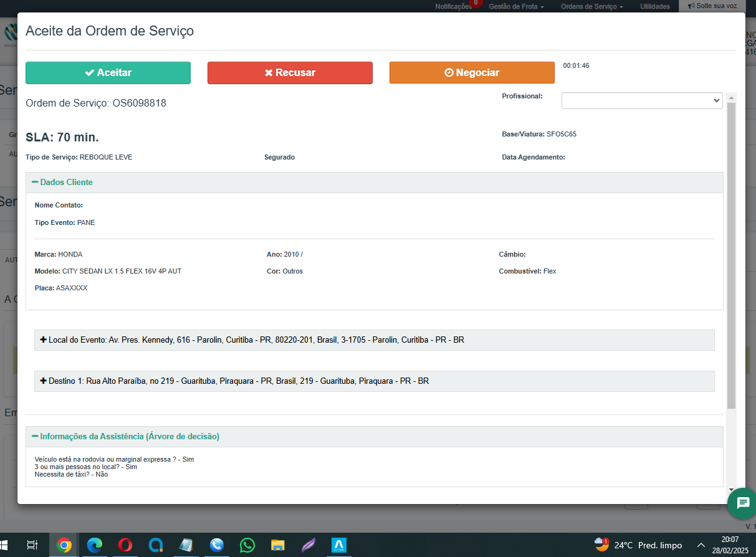Click the Cor Outros text

[285, 271]
